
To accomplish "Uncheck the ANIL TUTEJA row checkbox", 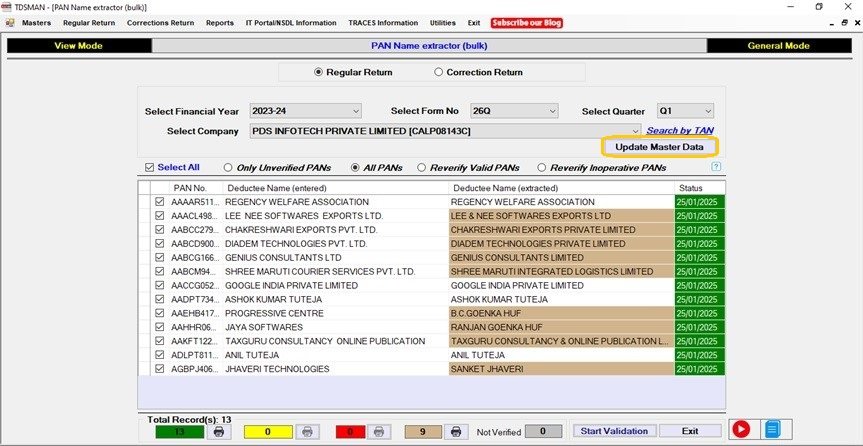I will (x=160, y=355).
